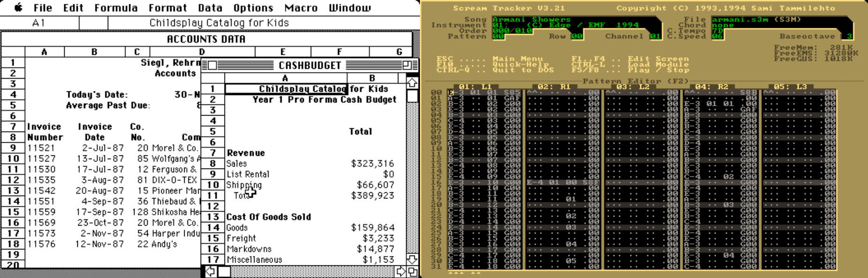Open the Macro menu

301,8
